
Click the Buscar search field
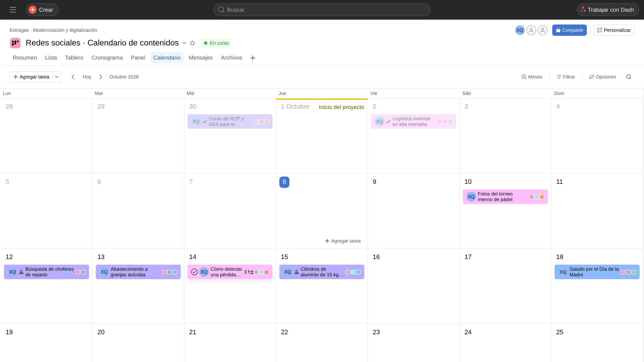tap(322, 10)
